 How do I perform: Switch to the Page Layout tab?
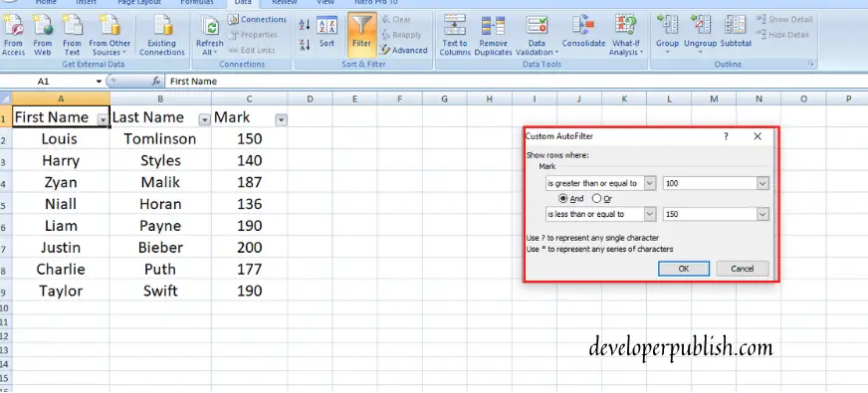click(139, 3)
